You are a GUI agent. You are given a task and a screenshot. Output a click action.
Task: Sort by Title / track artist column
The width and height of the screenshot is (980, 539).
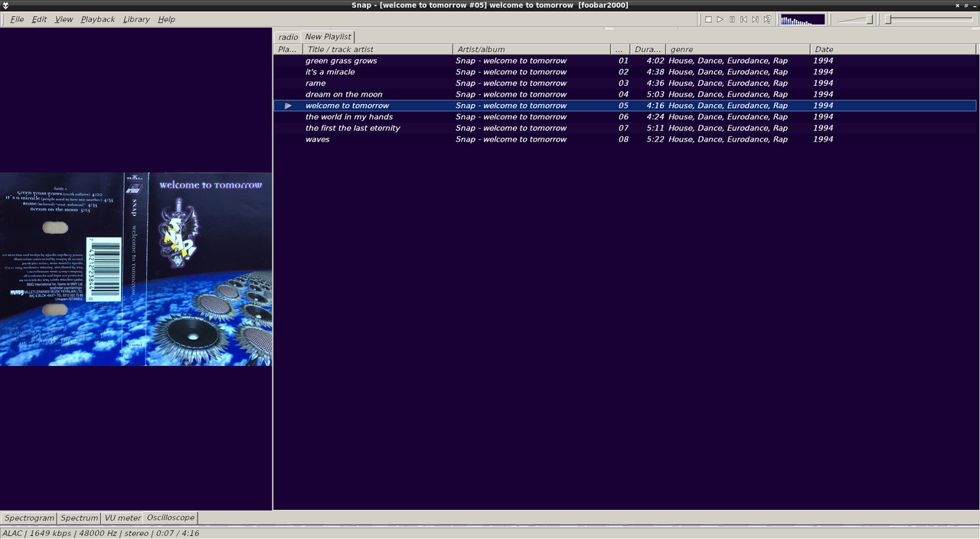coord(378,49)
